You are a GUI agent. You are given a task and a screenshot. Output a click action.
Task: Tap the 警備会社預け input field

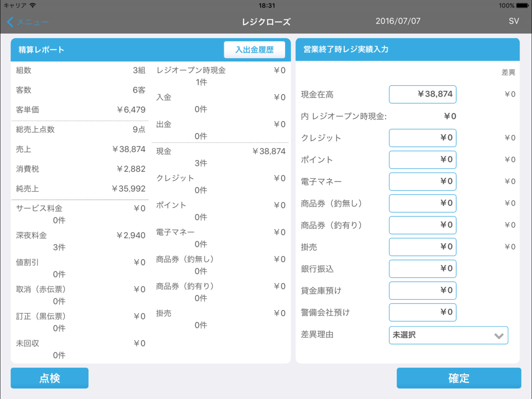coord(422,313)
